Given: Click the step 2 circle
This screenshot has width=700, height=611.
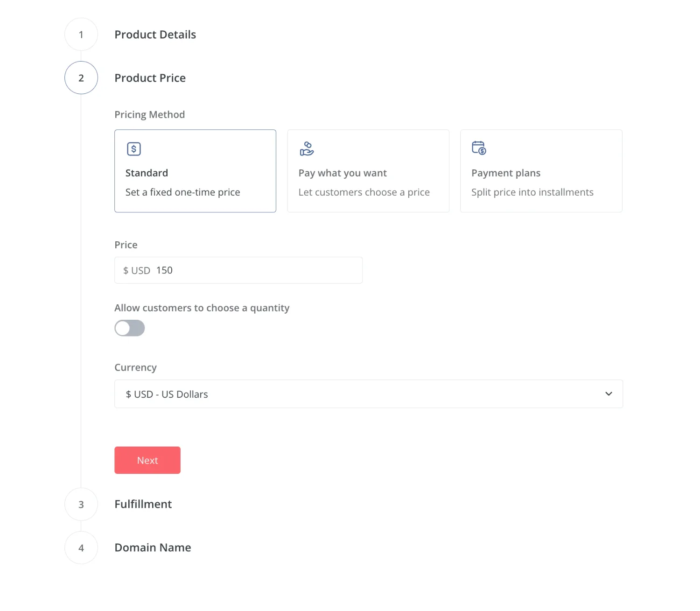Looking at the screenshot, I should tap(81, 78).
